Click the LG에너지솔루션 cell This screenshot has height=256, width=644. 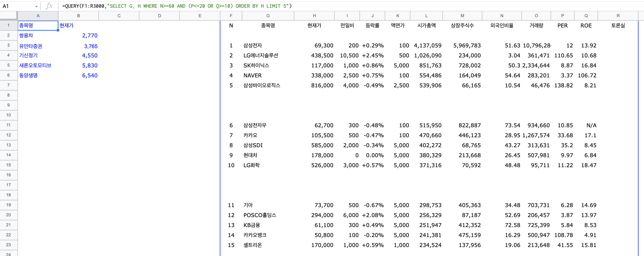268,55
